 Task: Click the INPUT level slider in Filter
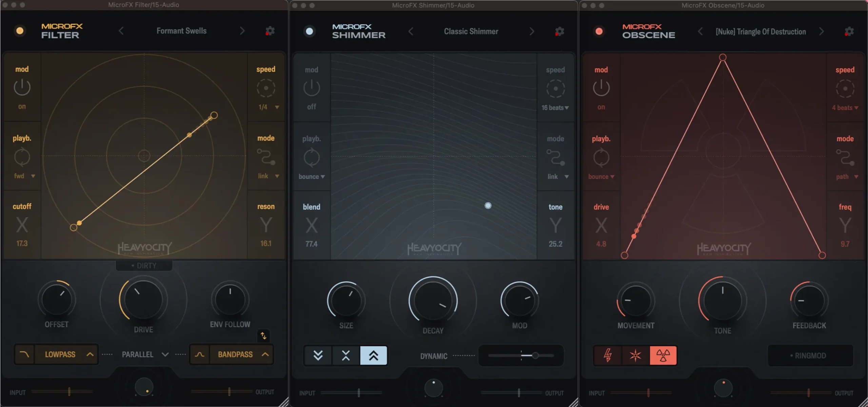[62, 392]
